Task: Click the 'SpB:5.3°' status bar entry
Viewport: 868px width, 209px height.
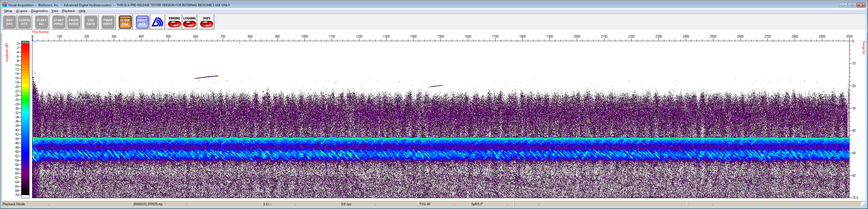Action: point(477,204)
